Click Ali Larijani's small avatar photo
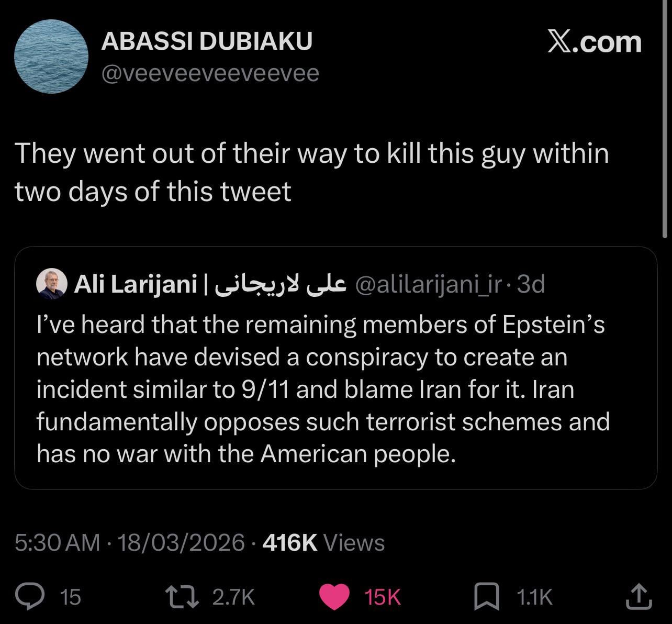Screen dimensions: 672x624 [x=51, y=284]
